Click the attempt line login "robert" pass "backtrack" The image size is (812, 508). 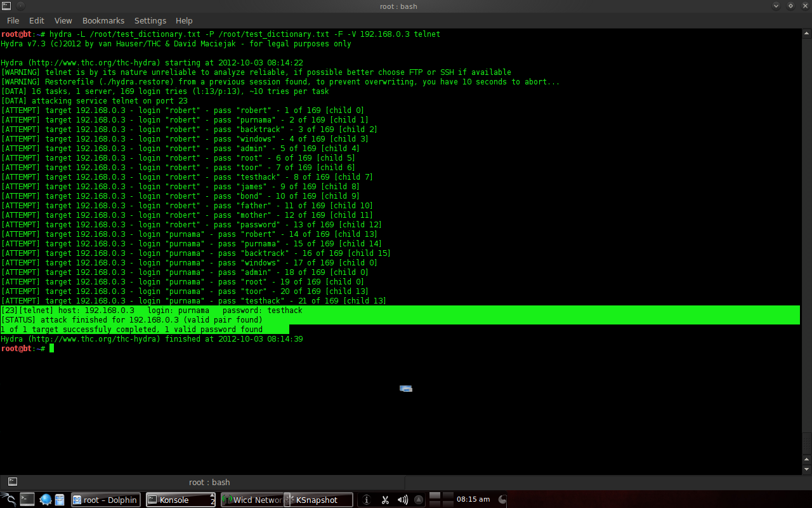[x=189, y=130]
